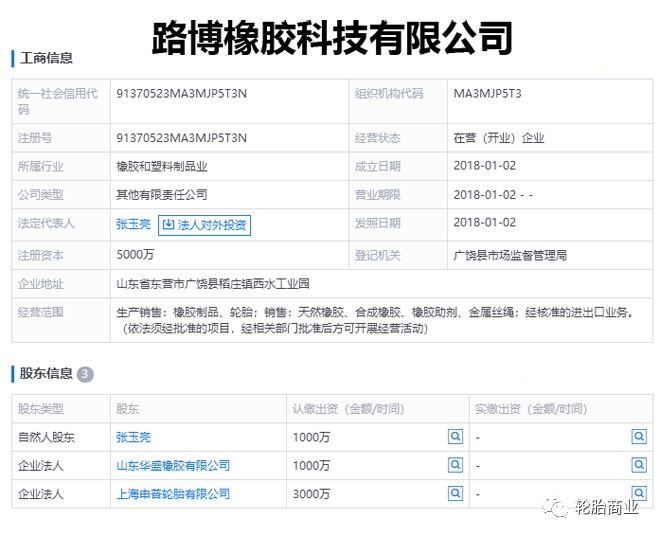The image size is (660, 537).
Task: Click the 实缴出资 column header
Action: coord(531,409)
